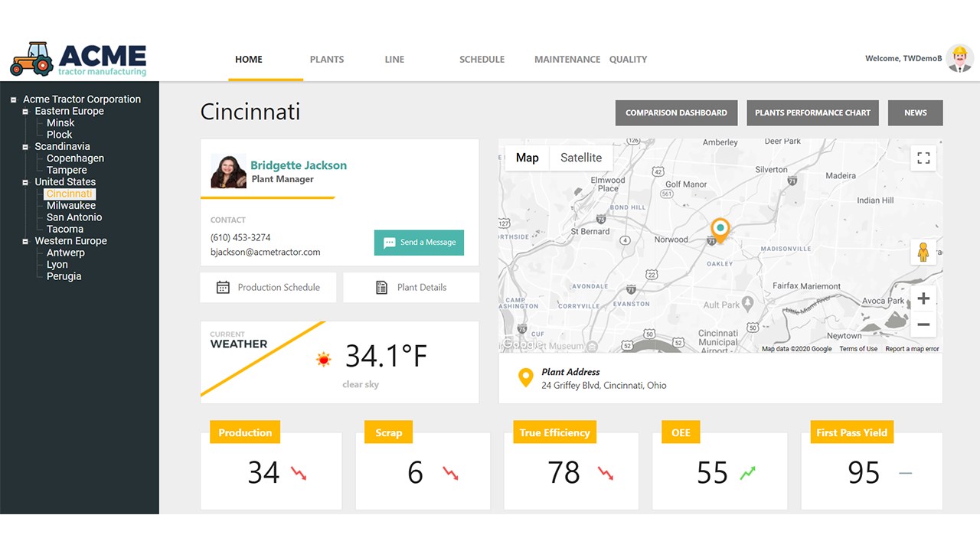The width and height of the screenshot is (980, 551).
Task: Click the Production downward trend arrow
Action: click(299, 473)
